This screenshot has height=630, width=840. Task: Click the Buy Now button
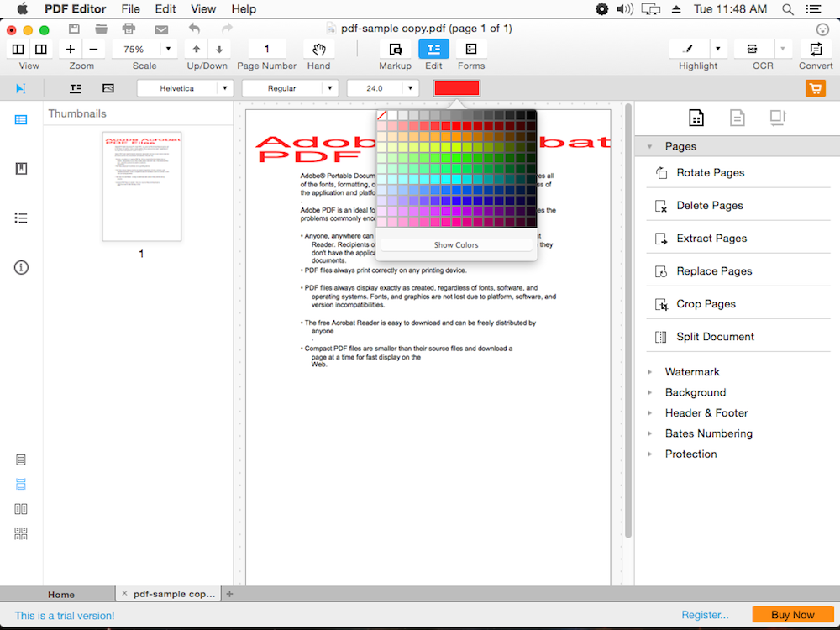[x=793, y=615]
